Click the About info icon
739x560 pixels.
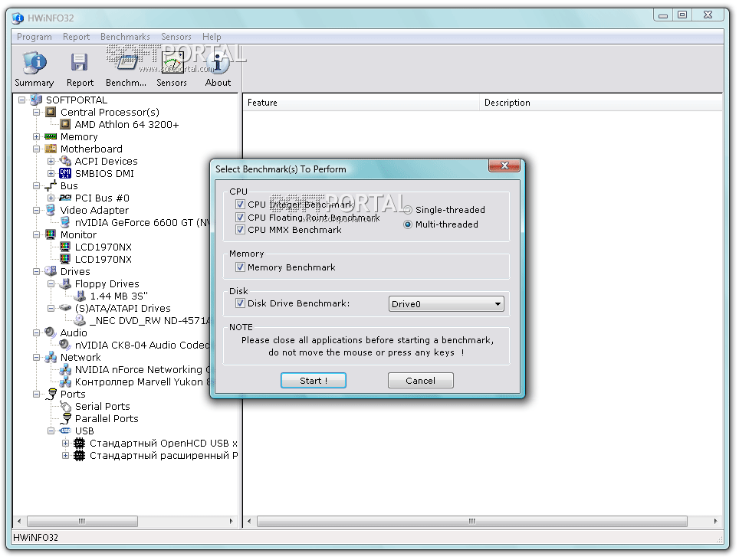click(x=218, y=63)
